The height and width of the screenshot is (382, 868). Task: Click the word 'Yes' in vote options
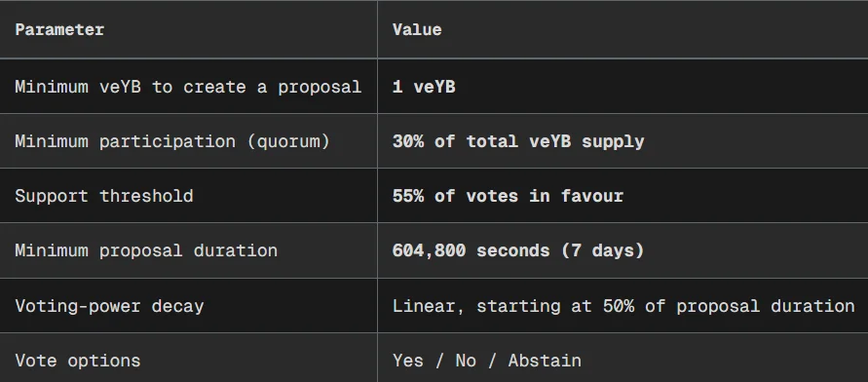[408, 361]
